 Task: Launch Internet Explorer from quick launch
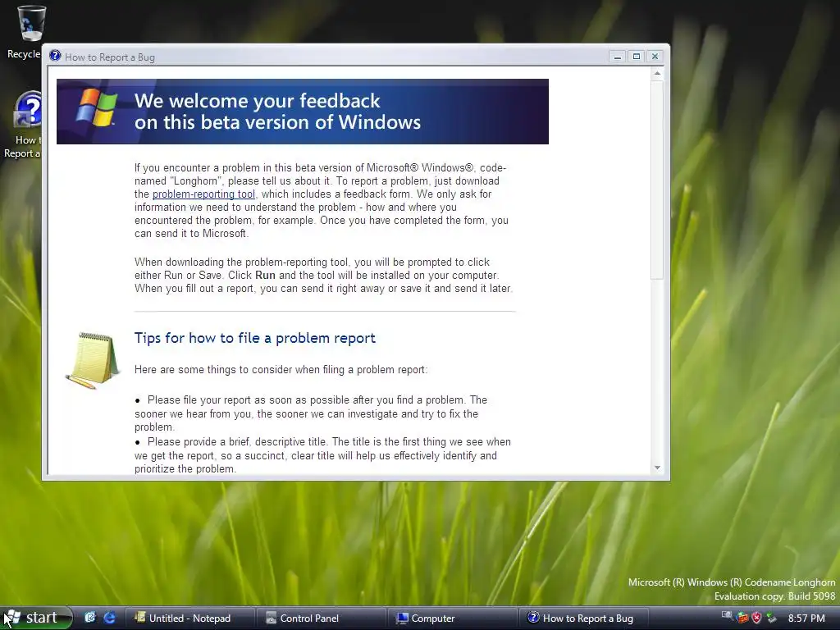click(109, 618)
